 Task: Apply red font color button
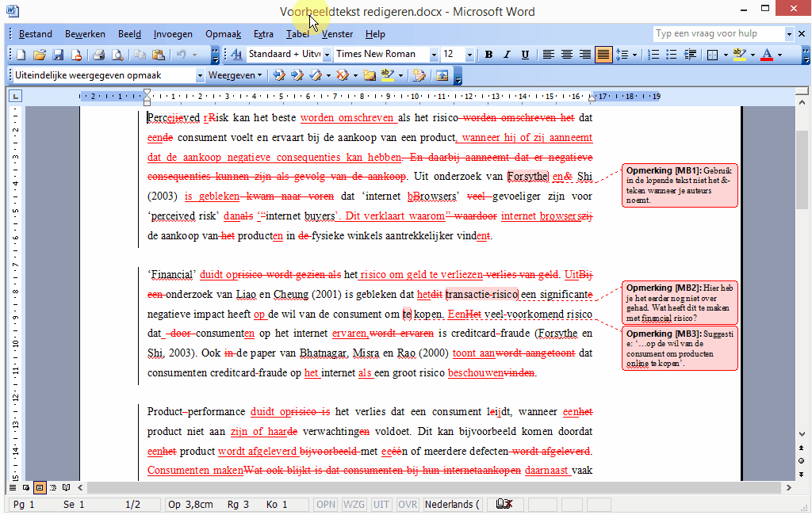[x=767, y=55]
